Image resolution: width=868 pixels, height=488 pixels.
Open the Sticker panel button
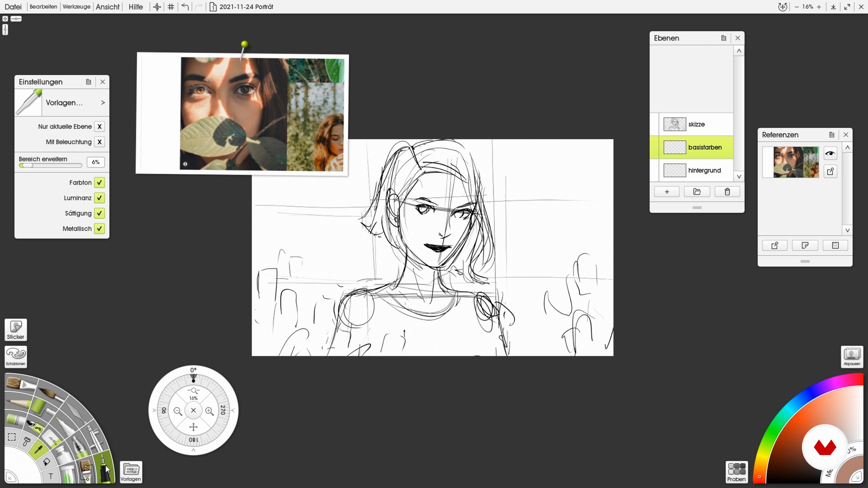tap(16, 330)
